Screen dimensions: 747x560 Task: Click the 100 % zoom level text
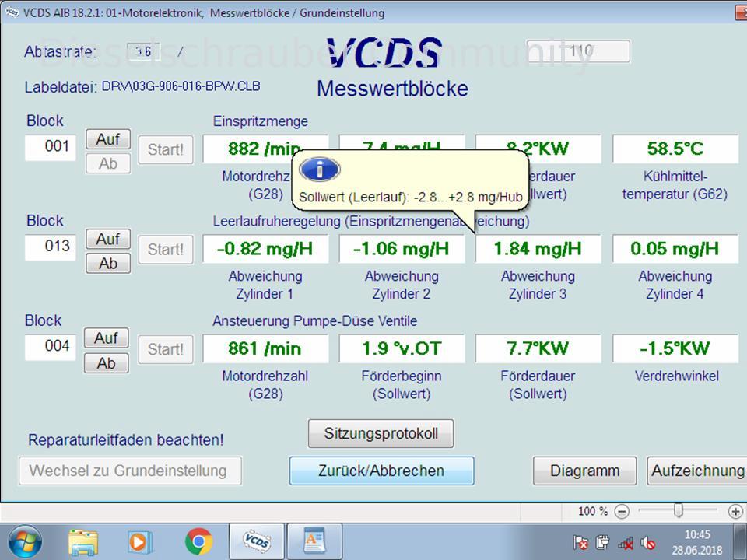pyautogui.click(x=593, y=512)
